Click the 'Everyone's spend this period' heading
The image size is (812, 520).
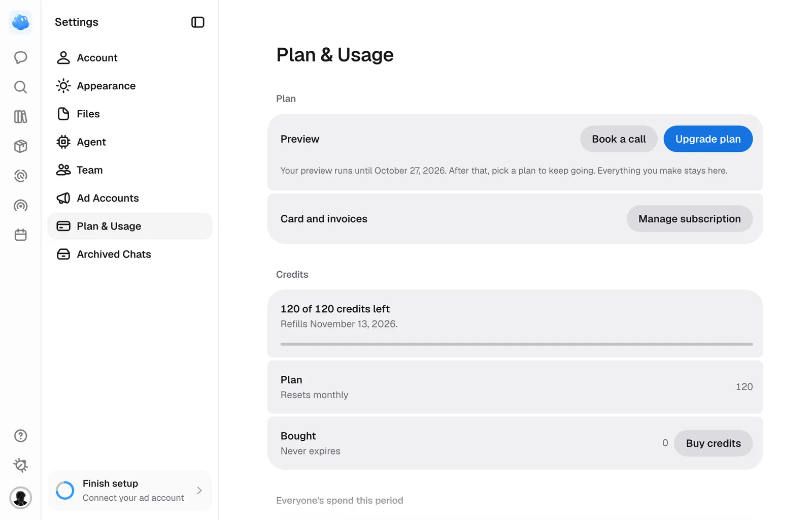340,500
